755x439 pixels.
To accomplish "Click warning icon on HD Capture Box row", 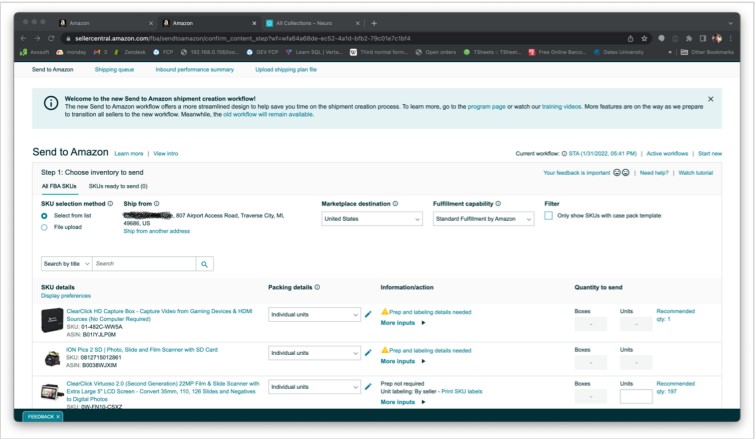I will pyautogui.click(x=385, y=311).
